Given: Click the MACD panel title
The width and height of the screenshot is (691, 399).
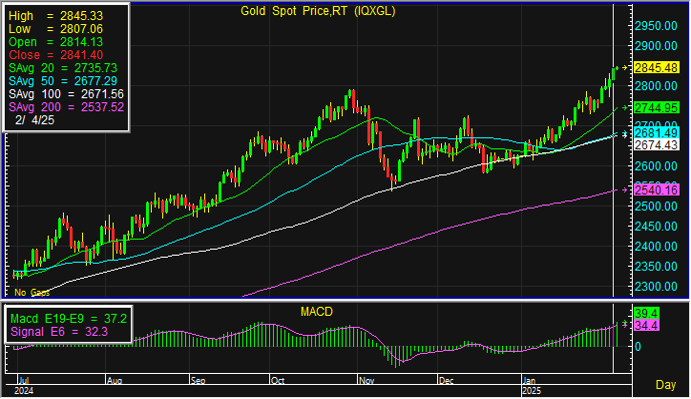Looking at the screenshot, I should 316,312.
